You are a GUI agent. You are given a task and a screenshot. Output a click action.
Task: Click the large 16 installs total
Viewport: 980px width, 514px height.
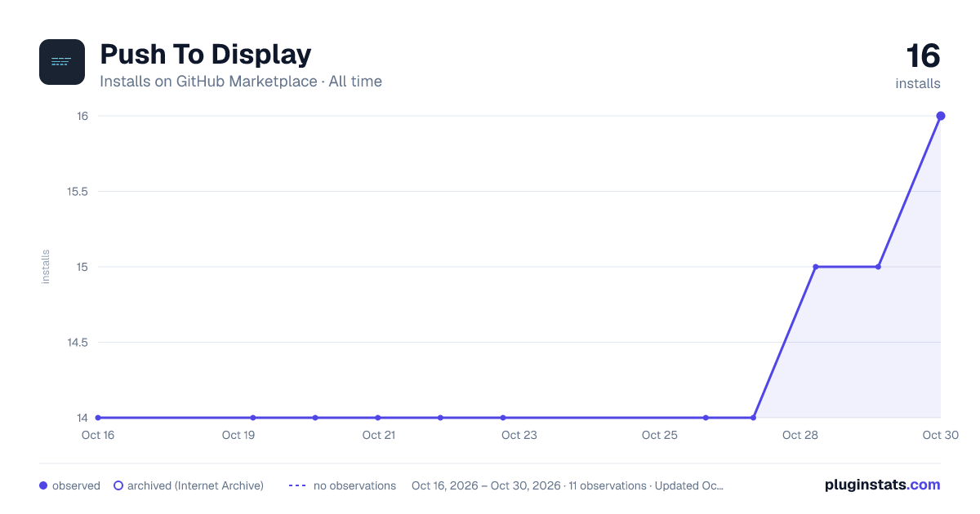point(923,56)
